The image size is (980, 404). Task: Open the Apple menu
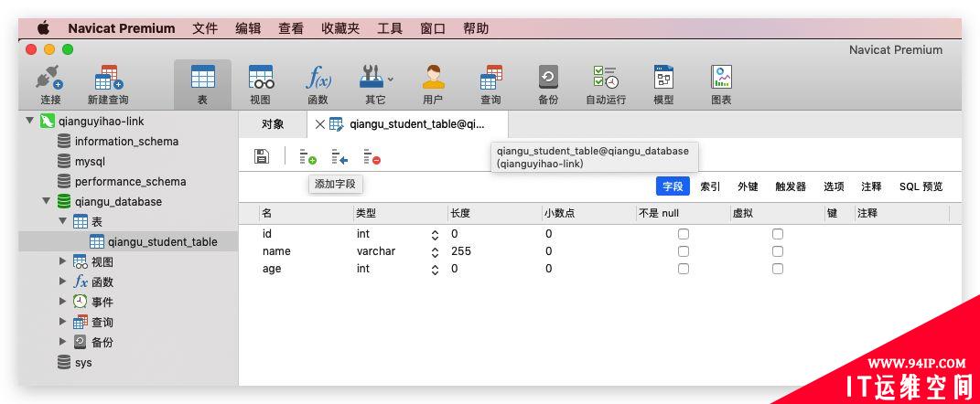click(x=43, y=28)
